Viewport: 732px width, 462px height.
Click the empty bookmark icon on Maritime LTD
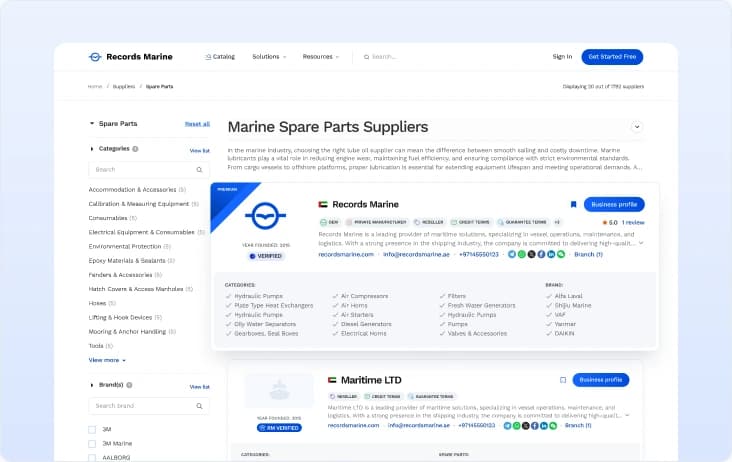[563, 380]
